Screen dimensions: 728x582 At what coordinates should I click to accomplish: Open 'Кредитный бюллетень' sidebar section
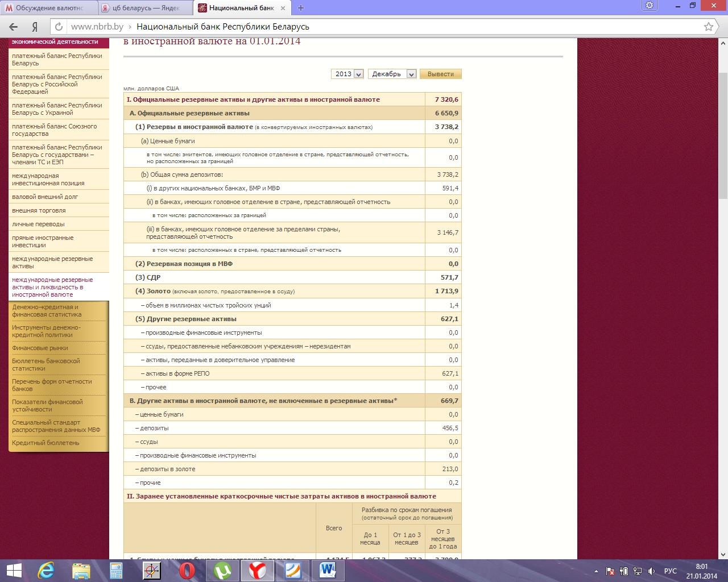click(x=45, y=443)
